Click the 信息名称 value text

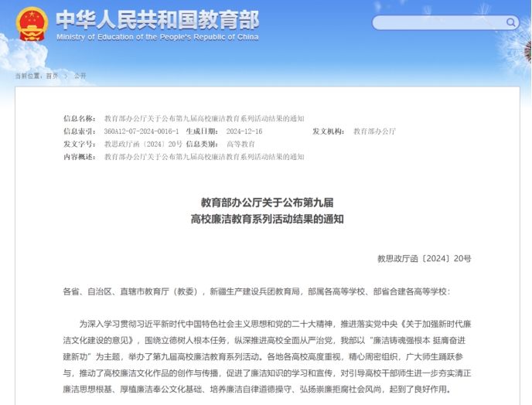204,119
